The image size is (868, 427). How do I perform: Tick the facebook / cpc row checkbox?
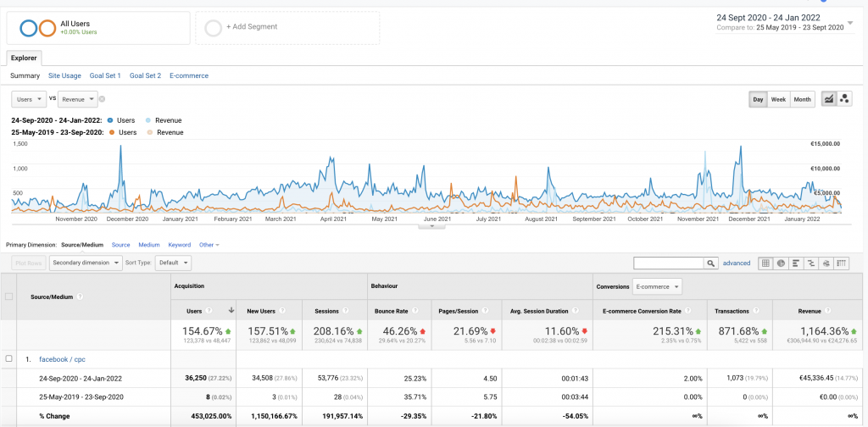pos(9,358)
